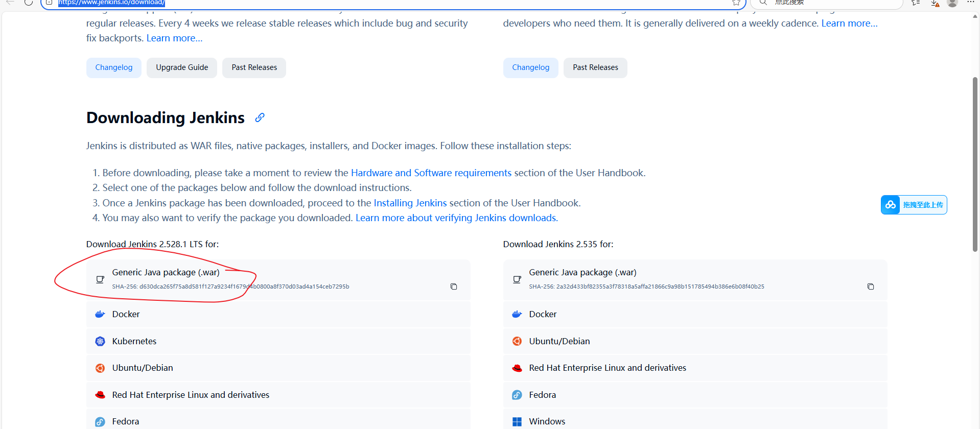Open Ubuntu/Debian download for Jenkins 2.535
The width and height of the screenshot is (980, 429).
point(695,341)
